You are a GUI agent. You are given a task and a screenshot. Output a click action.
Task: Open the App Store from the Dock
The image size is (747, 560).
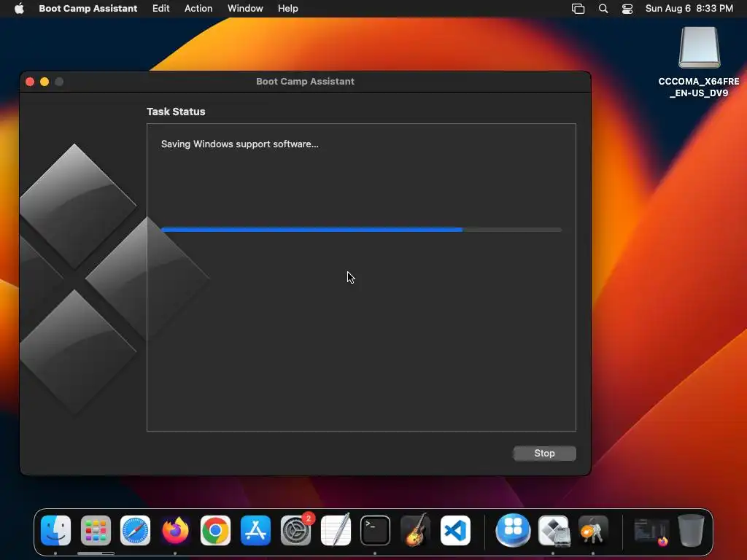coord(255,531)
